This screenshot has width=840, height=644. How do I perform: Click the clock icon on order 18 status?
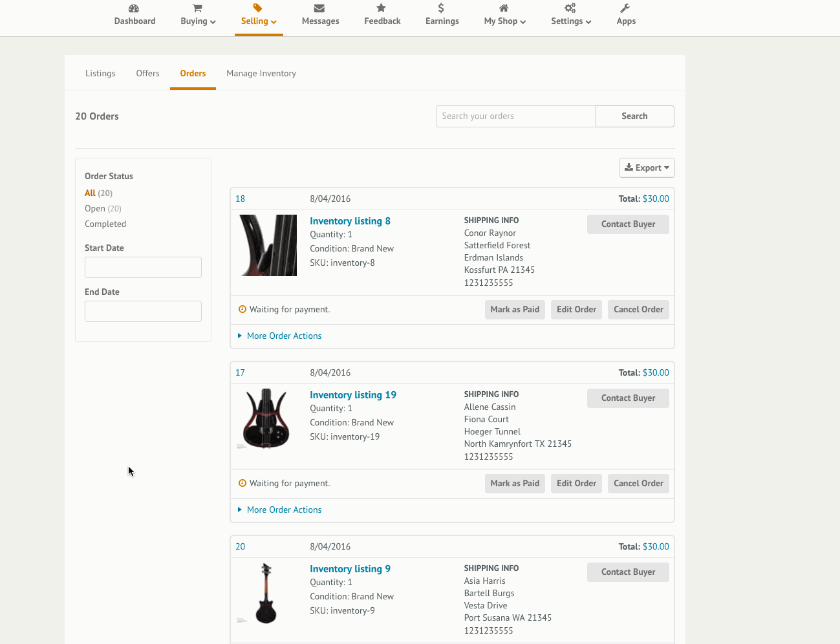242,309
